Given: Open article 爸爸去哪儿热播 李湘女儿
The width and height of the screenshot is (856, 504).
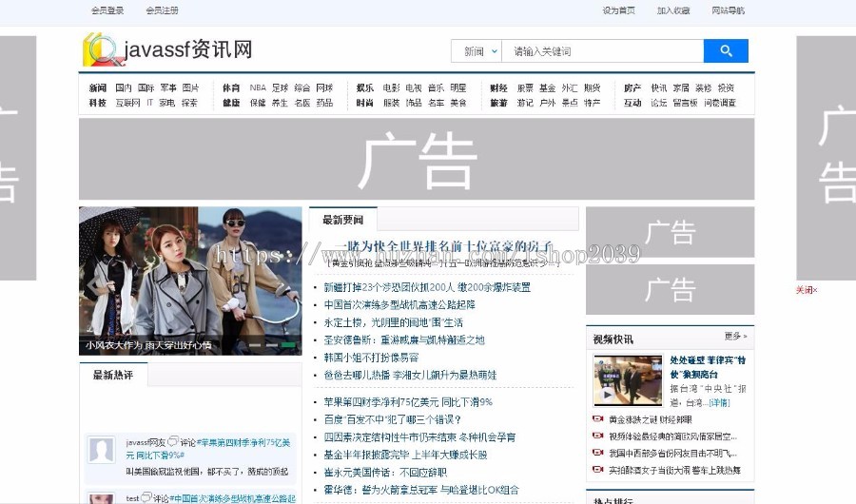Looking at the screenshot, I should click(x=410, y=375).
